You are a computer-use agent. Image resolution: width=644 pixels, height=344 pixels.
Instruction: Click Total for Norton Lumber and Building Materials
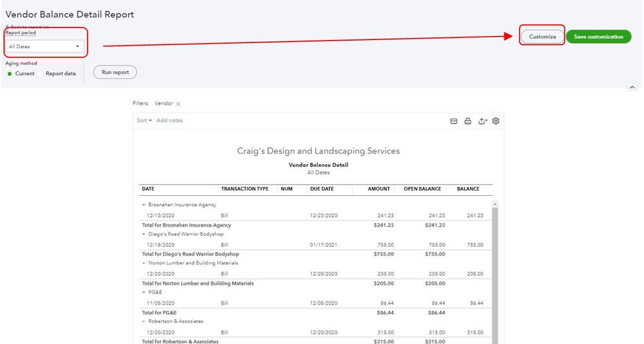[x=197, y=283]
